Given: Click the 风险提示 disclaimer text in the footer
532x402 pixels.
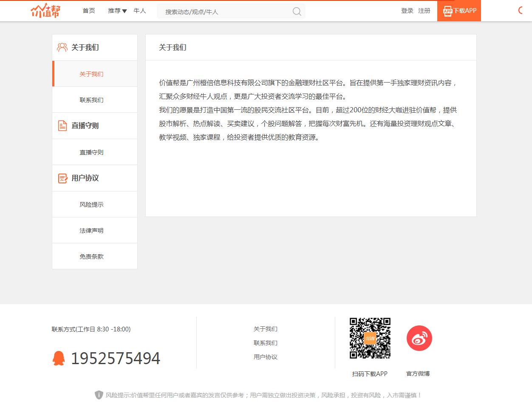Looking at the screenshot, I should tap(263, 395).
